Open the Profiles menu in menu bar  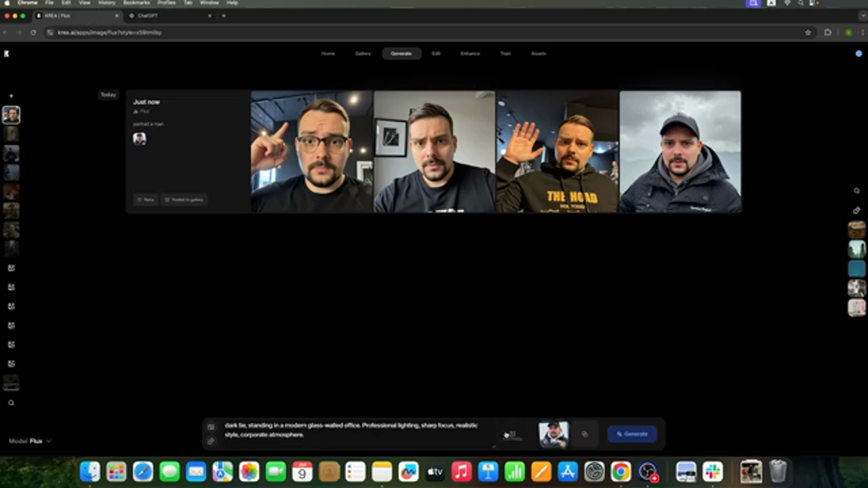167,3
